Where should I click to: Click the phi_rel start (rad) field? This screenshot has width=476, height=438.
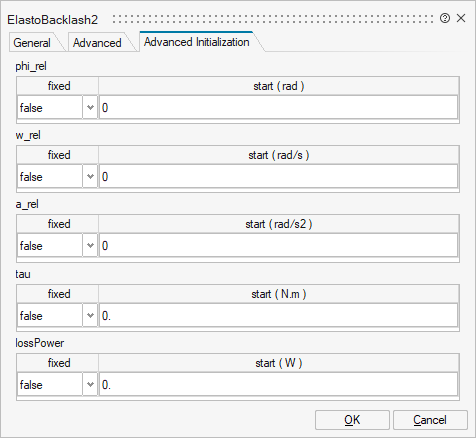278,107
